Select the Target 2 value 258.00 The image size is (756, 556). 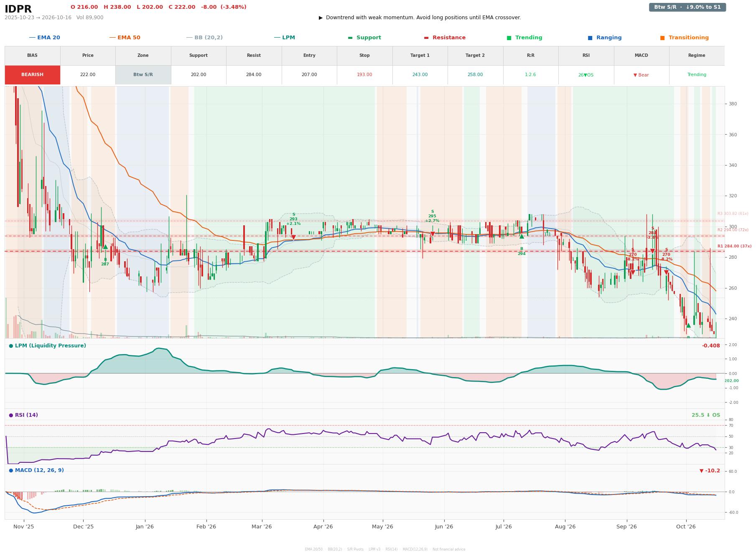point(475,75)
